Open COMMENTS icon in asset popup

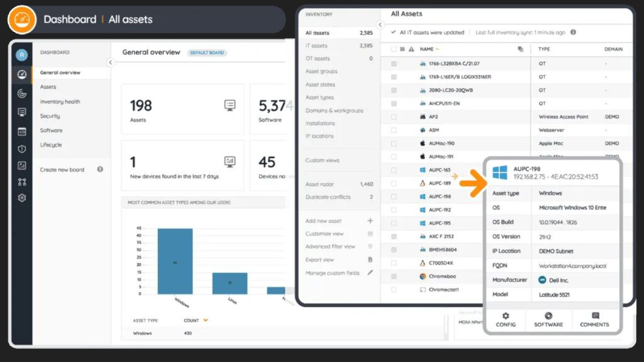click(595, 316)
